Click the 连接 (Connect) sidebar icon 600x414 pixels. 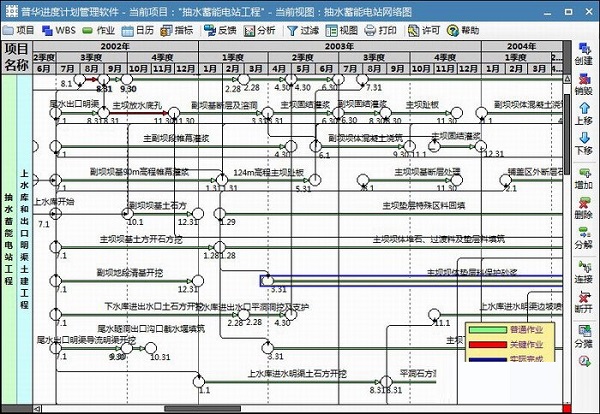(584, 267)
